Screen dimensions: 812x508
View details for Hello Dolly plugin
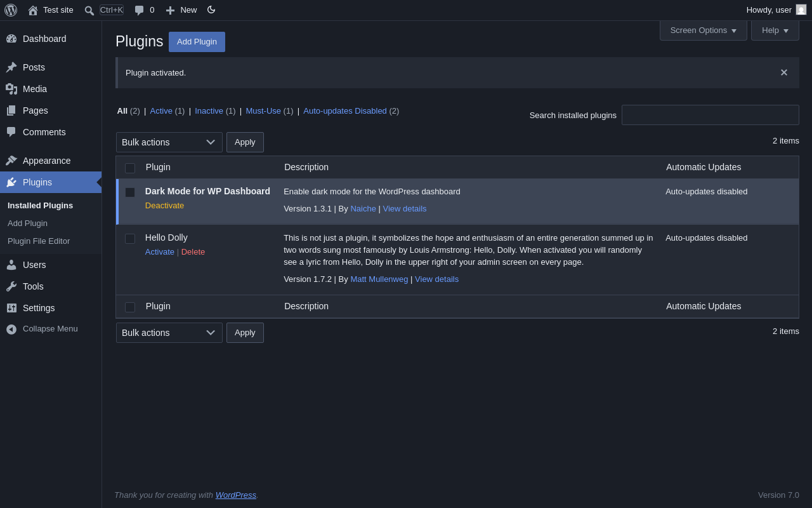pyautogui.click(x=436, y=279)
